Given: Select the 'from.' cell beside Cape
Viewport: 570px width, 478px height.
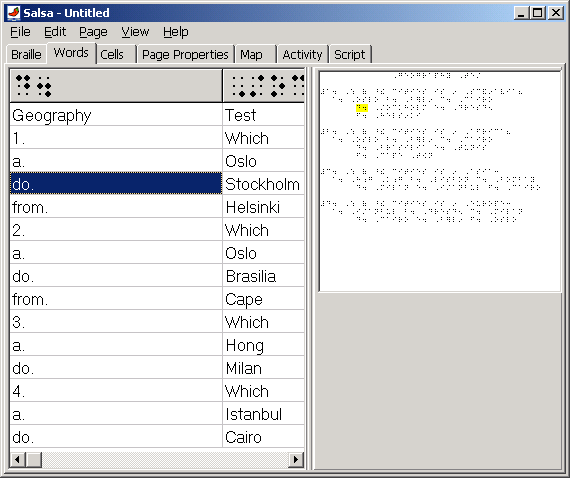Looking at the screenshot, I should click(x=116, y=299).
